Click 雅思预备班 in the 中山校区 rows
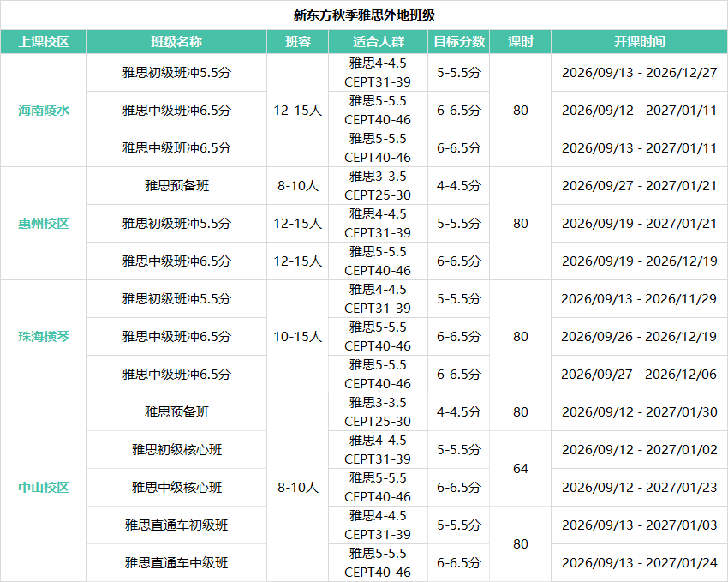Viewport: 728px width, 582px height. pyautogui.click(x=176, y=412)
